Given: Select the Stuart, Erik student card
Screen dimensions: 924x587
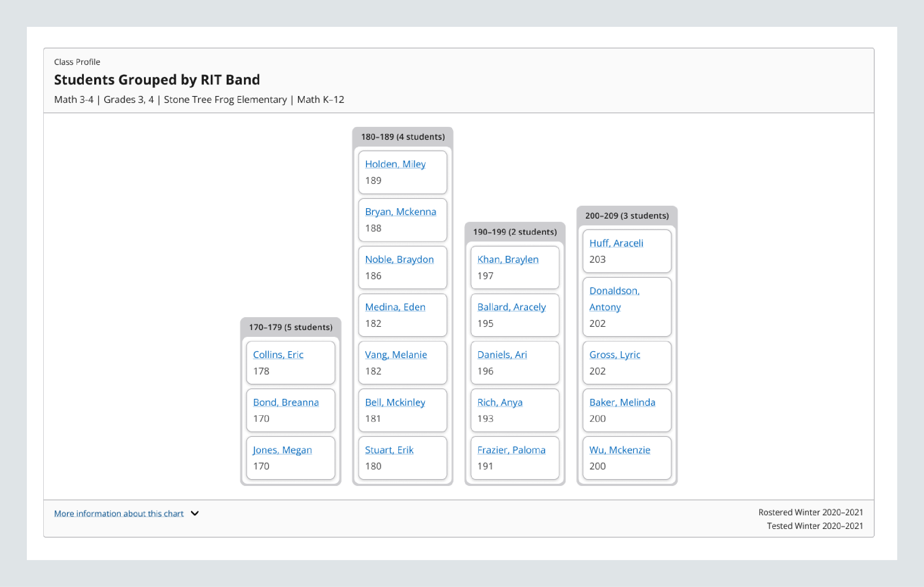Looking at the screenshot, I should click(x=403, y=458).
